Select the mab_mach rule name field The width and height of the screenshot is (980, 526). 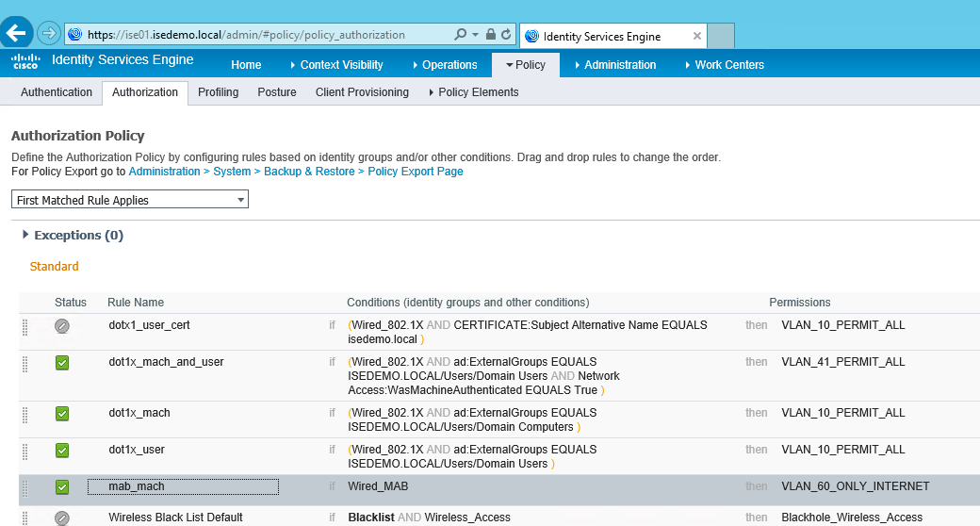pos(183,486)
